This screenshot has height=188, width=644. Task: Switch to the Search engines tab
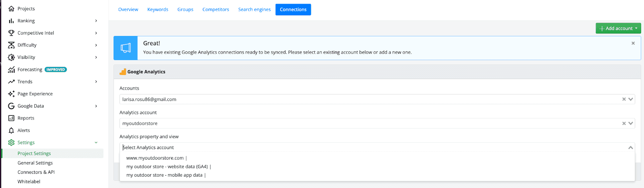pyautogui.click(x=254, y=9)
